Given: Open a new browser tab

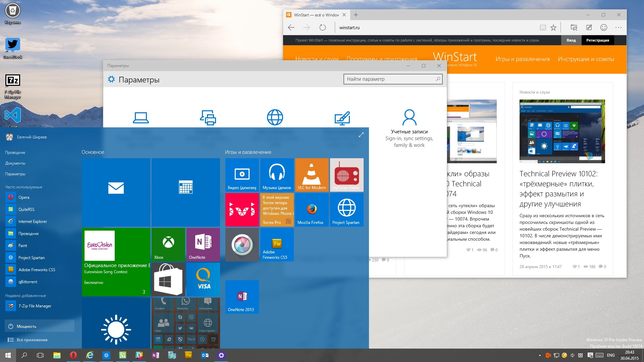Looking at the screenshot, I should pyautogui.click(x=356, y=15).
